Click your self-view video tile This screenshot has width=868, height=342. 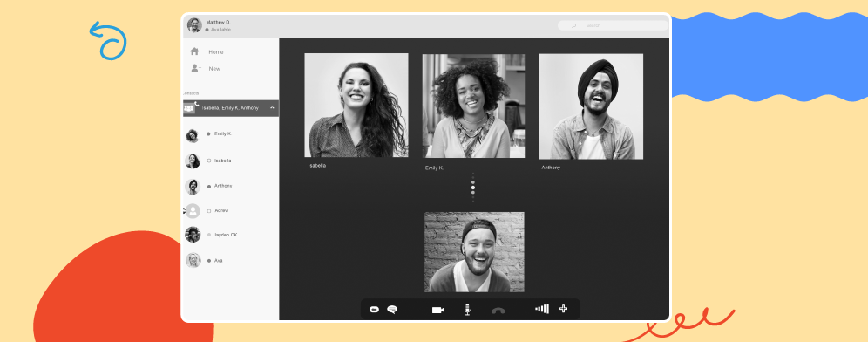click(474, 251)
